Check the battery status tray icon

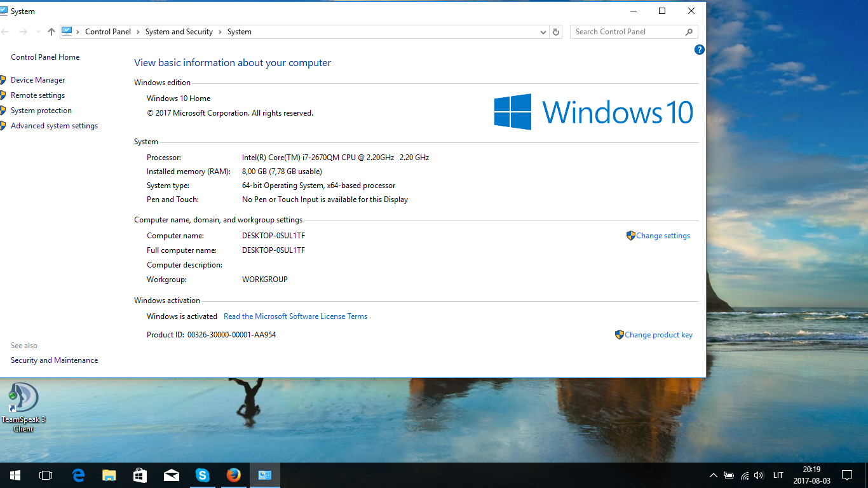[x=729, y=475]
